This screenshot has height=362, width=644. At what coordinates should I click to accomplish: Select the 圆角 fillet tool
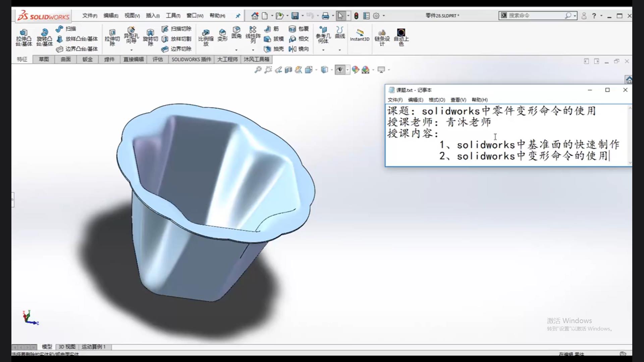[x=236, y=33]
